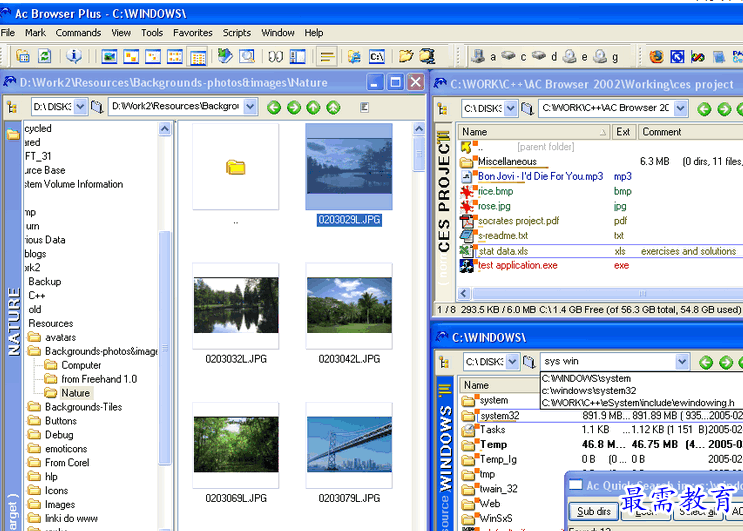The width and height of the screenshot is (743, 531).
Task: Click the magnifier search icon in toolbar
Action: [247, 56]
